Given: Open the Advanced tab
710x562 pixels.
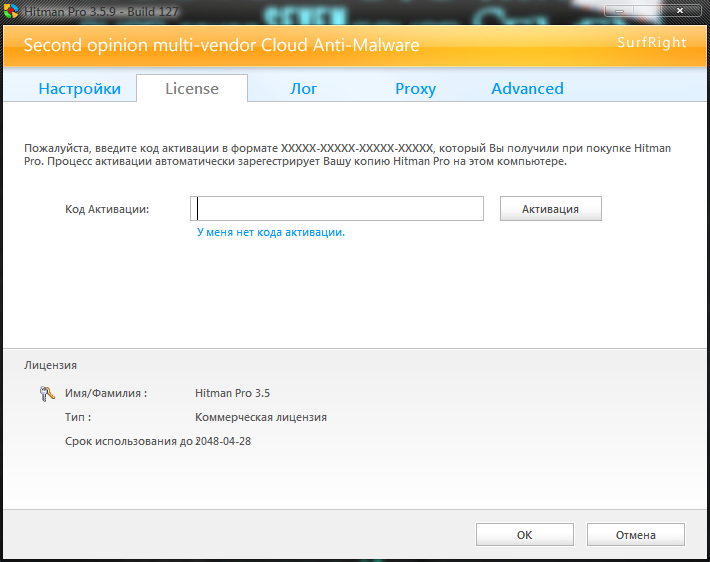Looking at the screenshot, I should click(x=528, y=89).
